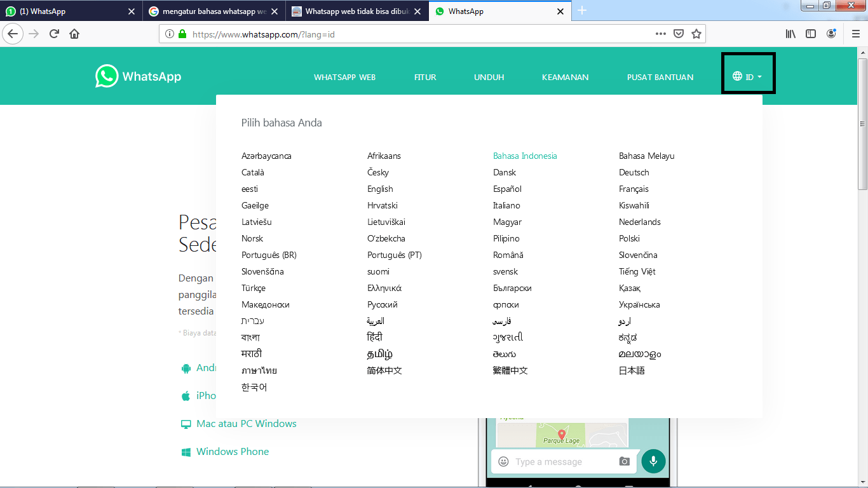868x488 pixels.
Task: Open WHATSAPP WEB menu item
Action: (344, 78)
